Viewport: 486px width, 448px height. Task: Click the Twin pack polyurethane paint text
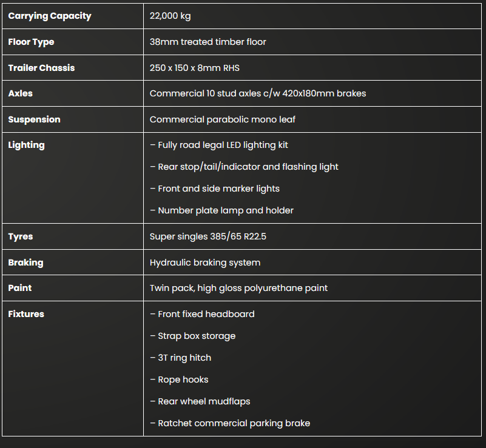click(238, 288)
